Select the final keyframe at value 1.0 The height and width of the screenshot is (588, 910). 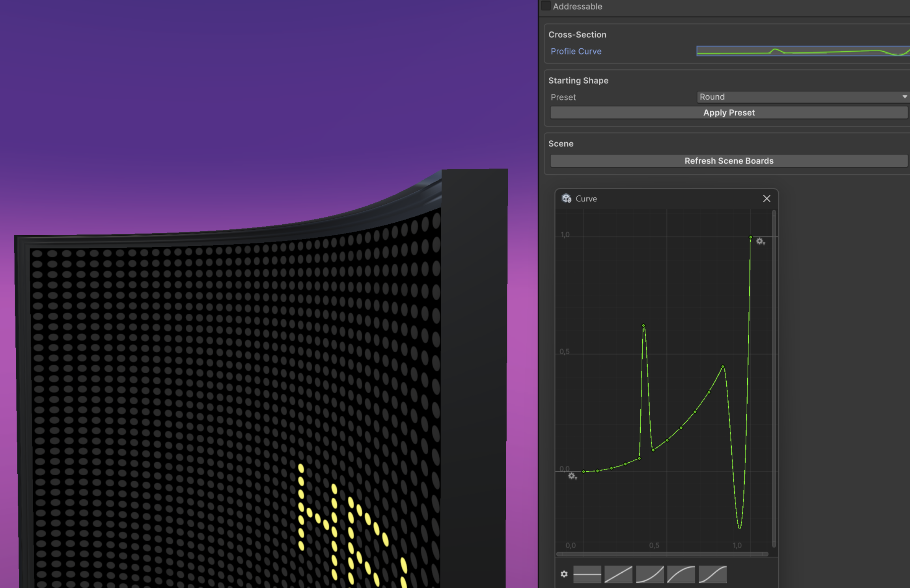coord(751,237)
